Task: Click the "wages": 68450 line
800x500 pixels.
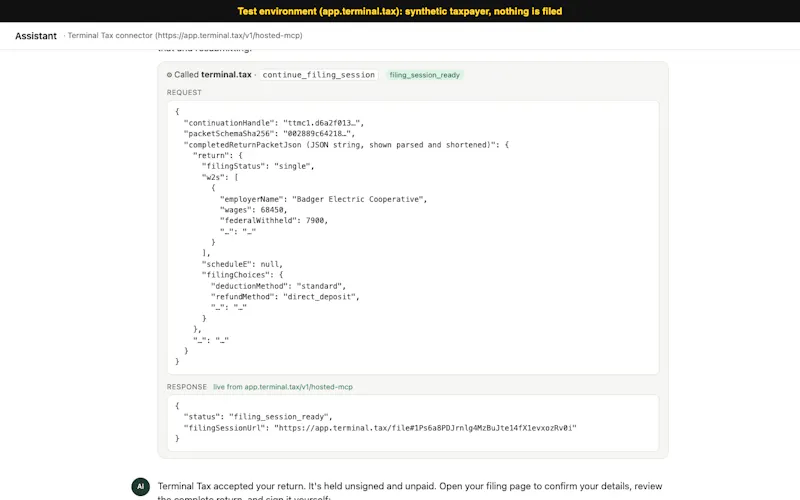Action: pyautogui.click(x=254, y=210)
